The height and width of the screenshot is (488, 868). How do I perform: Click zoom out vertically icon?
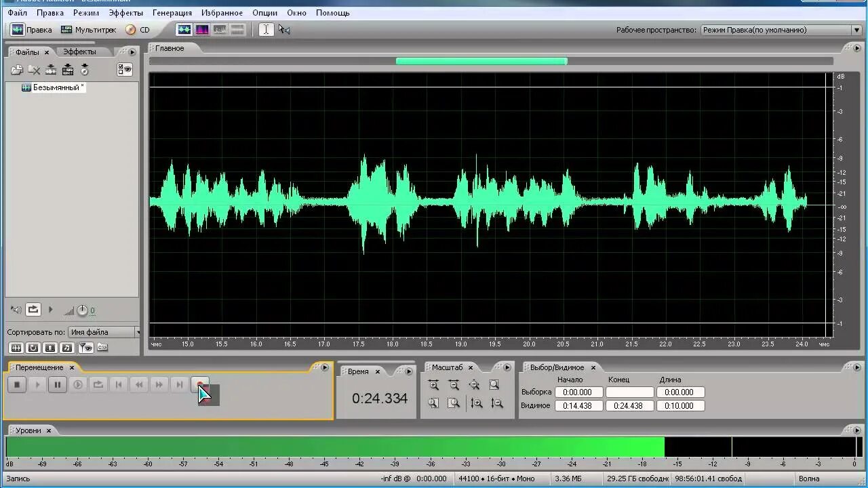coord(497,403)
